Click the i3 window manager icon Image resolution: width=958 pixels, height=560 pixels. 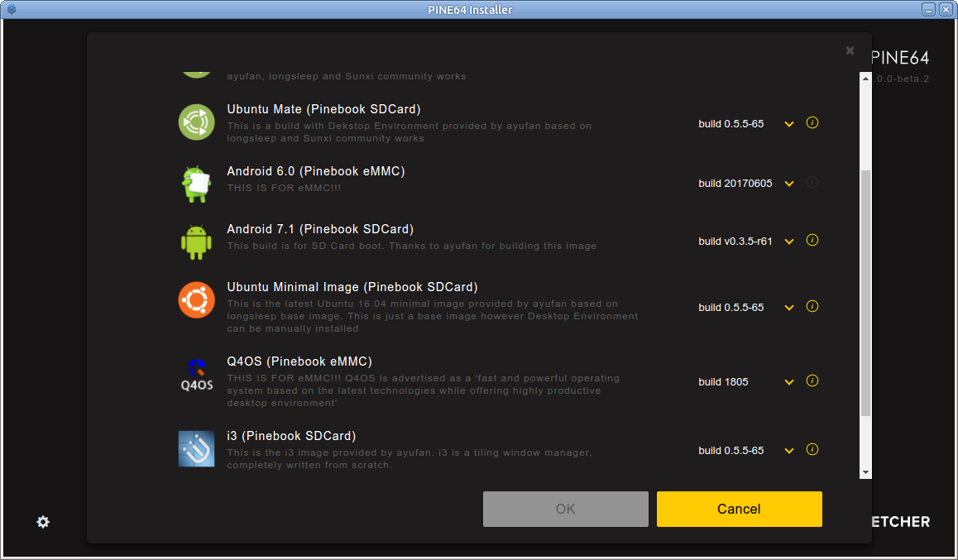196,449
